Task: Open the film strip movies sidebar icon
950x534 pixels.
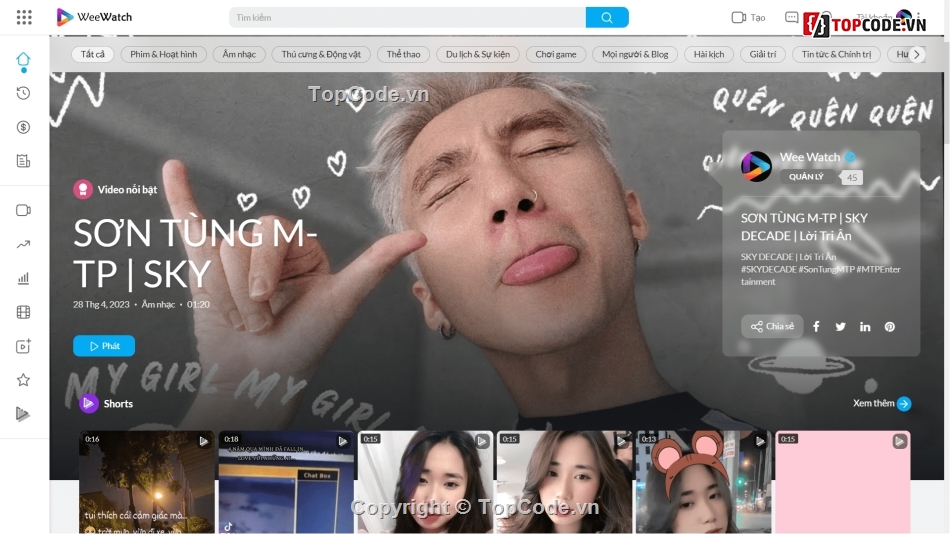Action: click(24, 312)
